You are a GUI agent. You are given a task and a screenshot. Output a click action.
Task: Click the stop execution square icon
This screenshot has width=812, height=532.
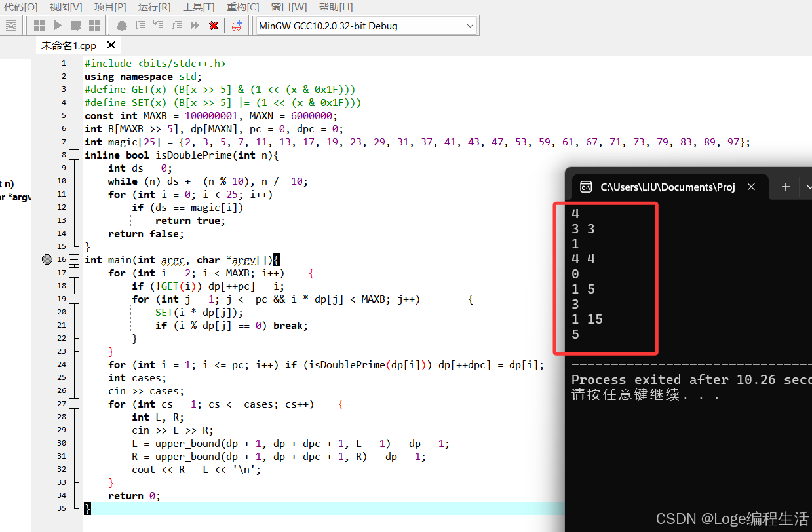click(76, 26)
